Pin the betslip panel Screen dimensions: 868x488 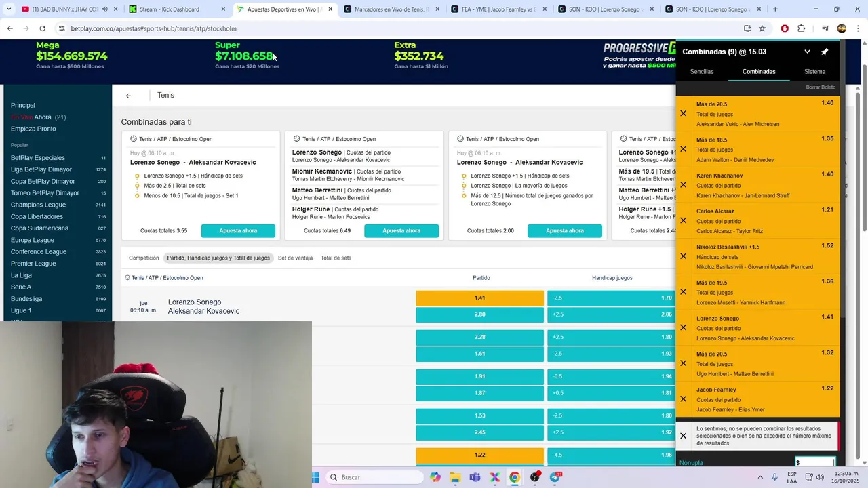[825, 52]
